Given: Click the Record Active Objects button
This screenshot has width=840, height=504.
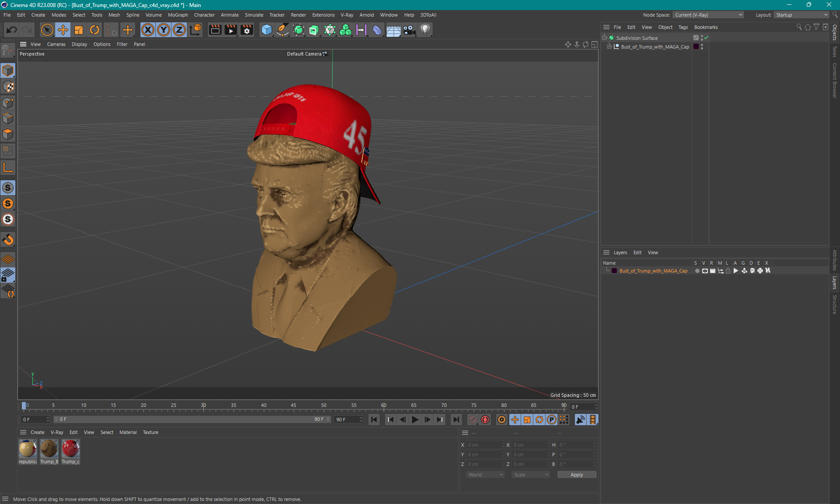Looking at the screenshot, I should pos(473,420).
